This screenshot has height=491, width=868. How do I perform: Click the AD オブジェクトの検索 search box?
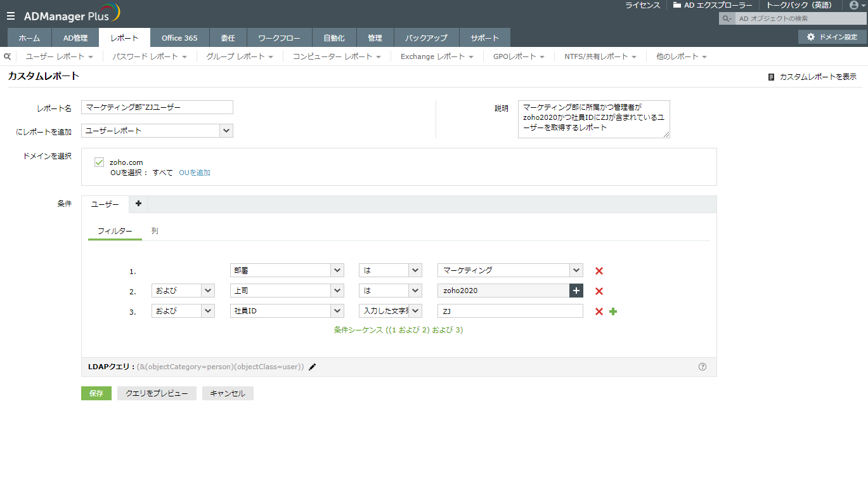(801, 19)
